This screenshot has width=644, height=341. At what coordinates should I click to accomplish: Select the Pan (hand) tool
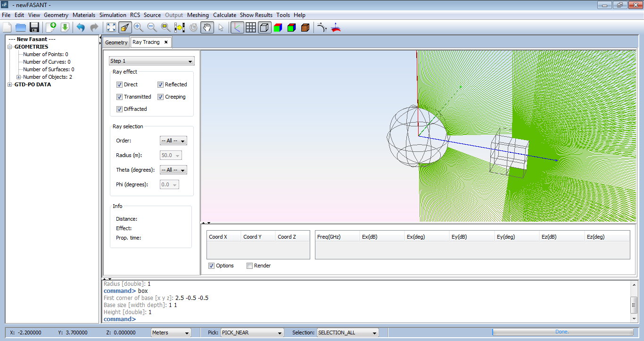click(x=207, y=27)
